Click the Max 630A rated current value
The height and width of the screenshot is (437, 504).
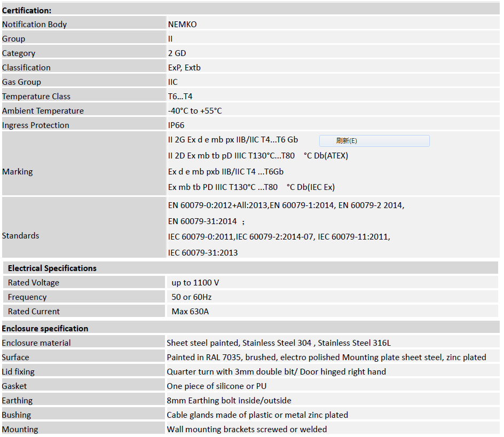pos(190,312)
